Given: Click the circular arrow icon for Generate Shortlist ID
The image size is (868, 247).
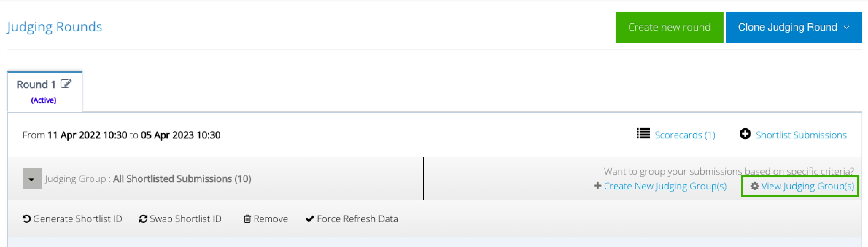Looking at the screenshot, I should (27, 219).
